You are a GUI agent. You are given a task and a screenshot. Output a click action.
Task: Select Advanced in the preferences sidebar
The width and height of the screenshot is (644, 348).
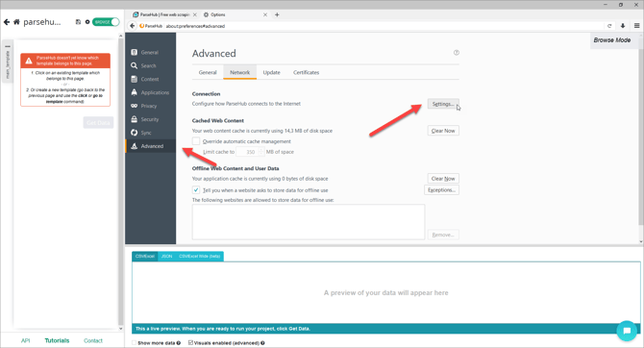click(x=150, y=146)
